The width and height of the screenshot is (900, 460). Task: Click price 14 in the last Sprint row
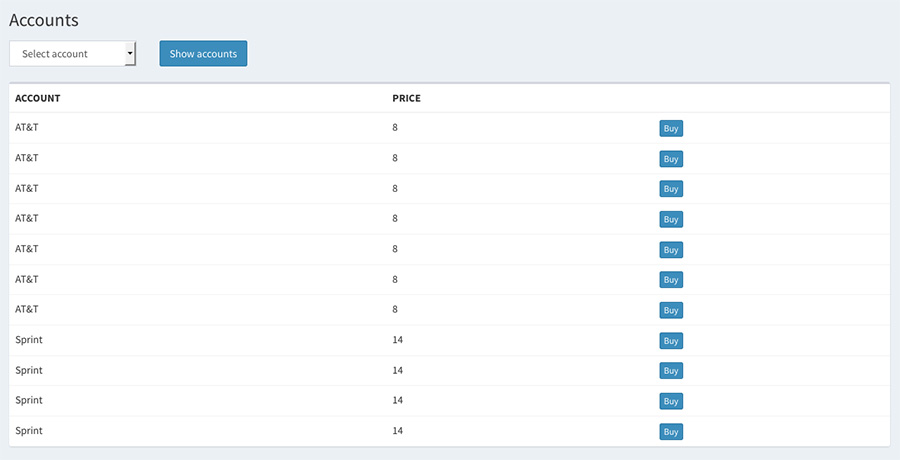398,430
